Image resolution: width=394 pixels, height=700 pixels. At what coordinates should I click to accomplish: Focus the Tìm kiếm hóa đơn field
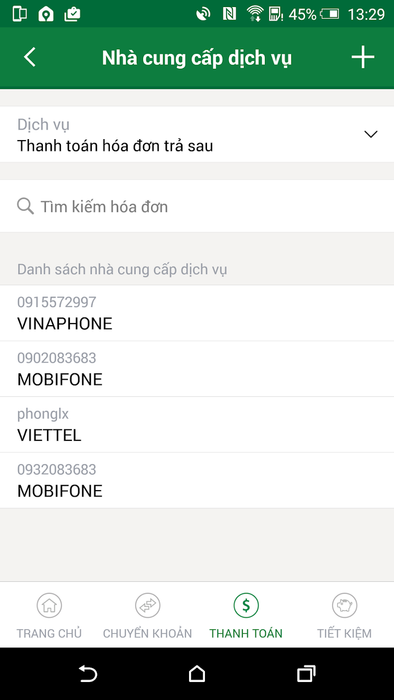click(197, 206)
